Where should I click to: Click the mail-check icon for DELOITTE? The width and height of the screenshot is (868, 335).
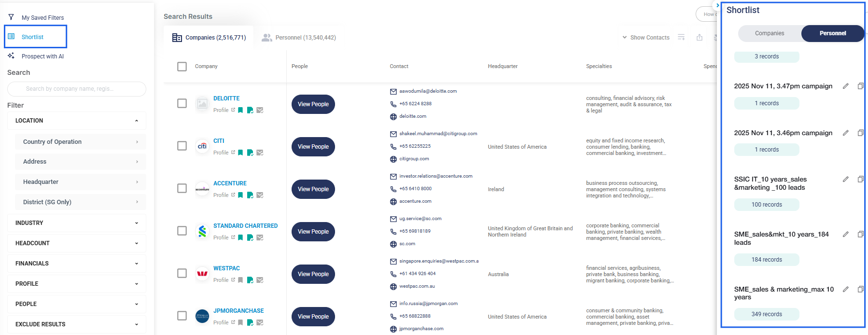[260, 110]
